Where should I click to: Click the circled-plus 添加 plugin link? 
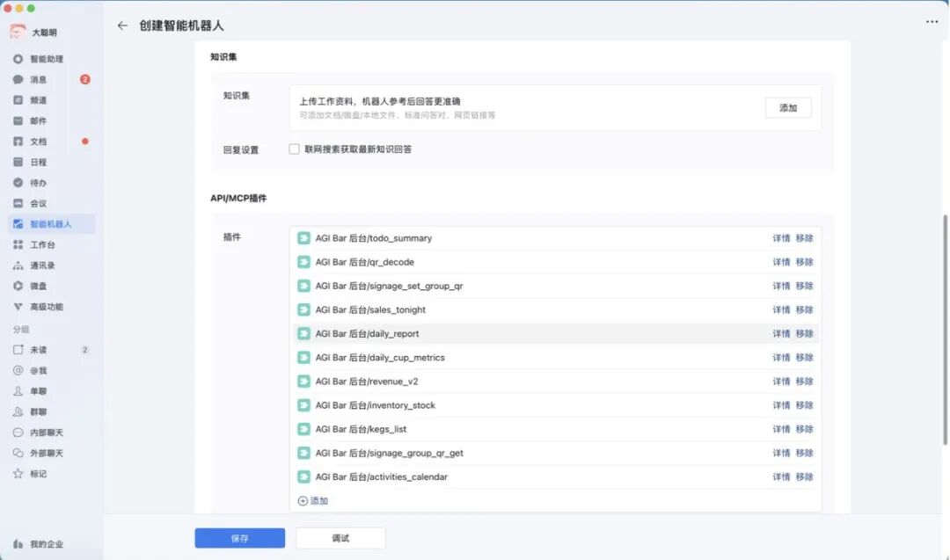pos(312,501)
